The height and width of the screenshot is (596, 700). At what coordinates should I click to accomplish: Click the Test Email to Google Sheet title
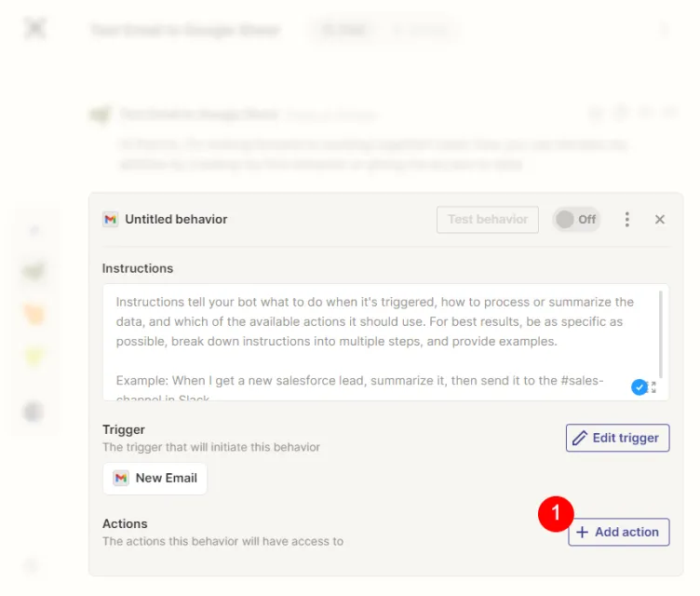click(184, 30)
